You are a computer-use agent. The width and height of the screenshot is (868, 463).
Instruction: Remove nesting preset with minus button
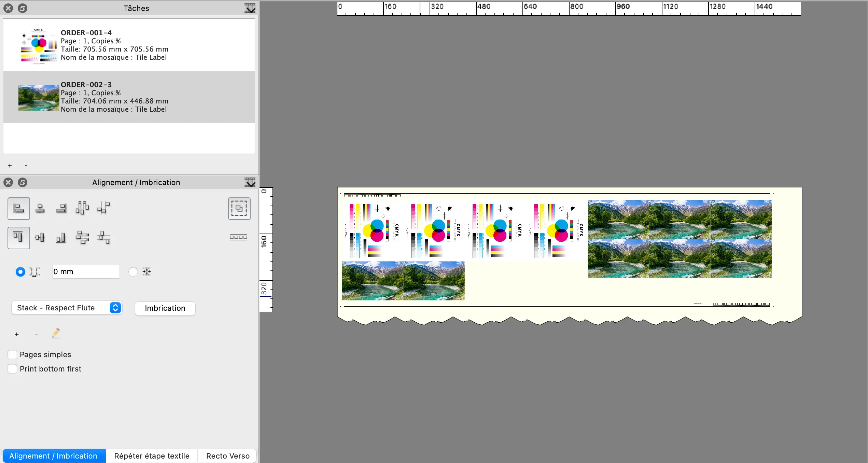pos(36,334)
